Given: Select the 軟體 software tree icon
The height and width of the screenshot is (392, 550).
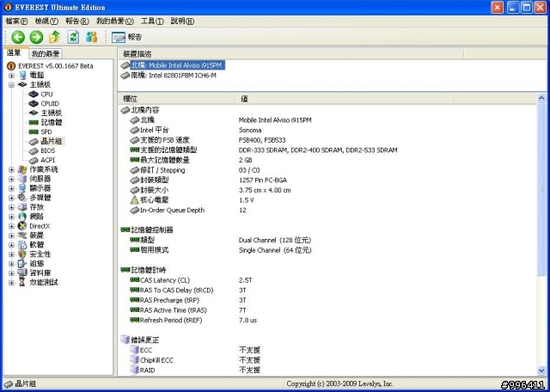Looking at the screenshot, I should pyautogui.click(x=22, y=245).
